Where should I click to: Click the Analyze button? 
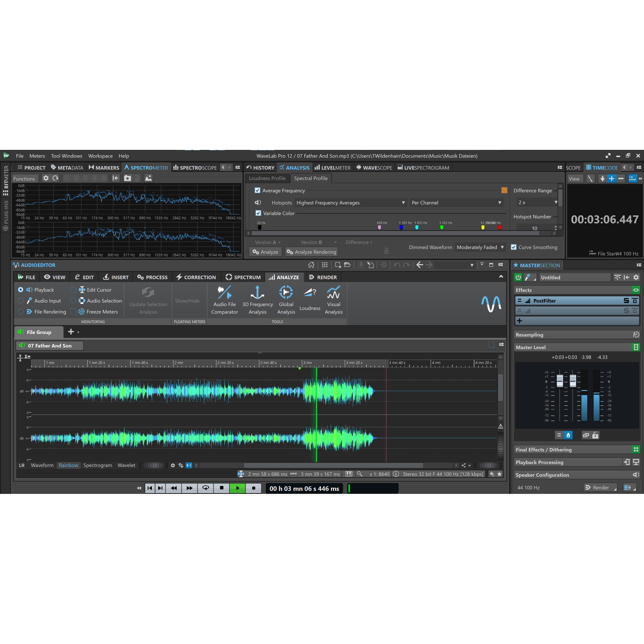coord(266,252)
